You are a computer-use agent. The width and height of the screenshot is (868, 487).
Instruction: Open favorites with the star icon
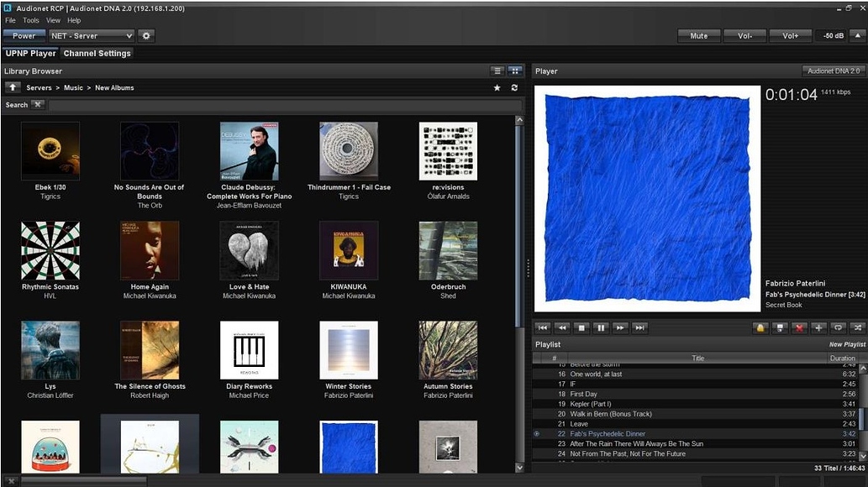[x=497, y=87]
